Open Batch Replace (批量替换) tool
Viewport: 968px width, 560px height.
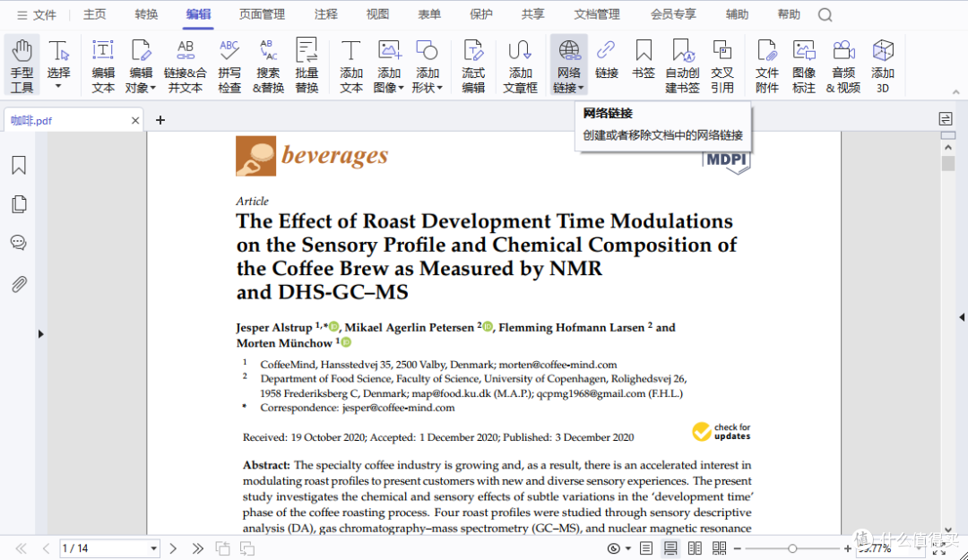(307, 65)
